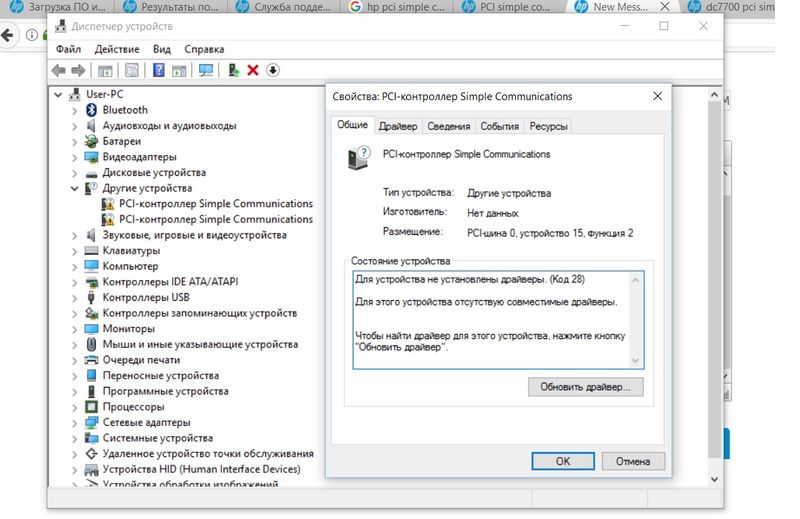Viewport: 800px width, 519px height.
Task: Expand the Bluetooth category
Action: tap(74, 110)
